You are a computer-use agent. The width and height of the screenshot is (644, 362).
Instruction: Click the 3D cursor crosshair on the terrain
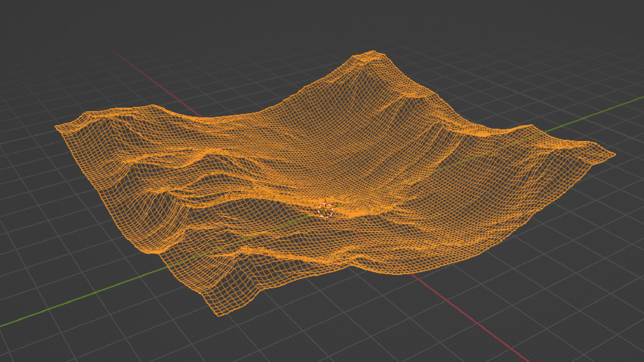(326, 210)
